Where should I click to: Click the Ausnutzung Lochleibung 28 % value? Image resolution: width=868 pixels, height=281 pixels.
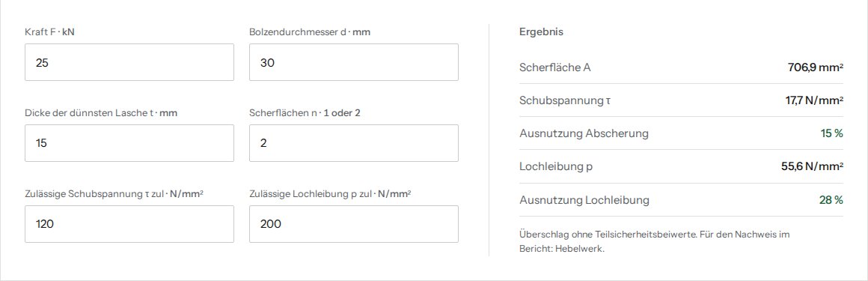pyautogui.click(x=831, y=200)
